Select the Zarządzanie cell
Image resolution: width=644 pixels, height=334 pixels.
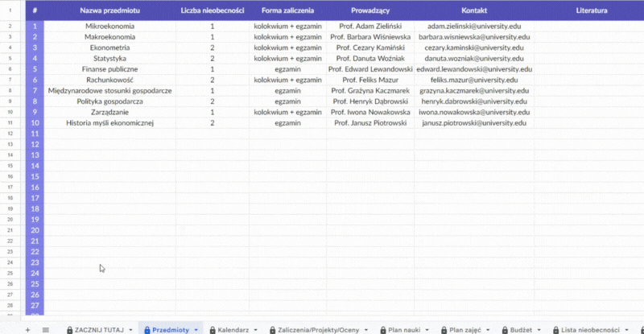[x=109, y=112]
